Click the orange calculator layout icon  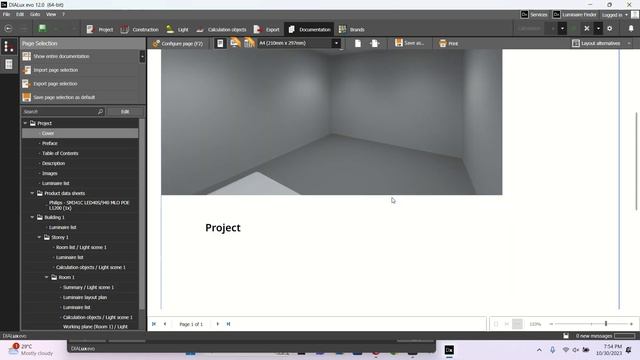(249, 43)
